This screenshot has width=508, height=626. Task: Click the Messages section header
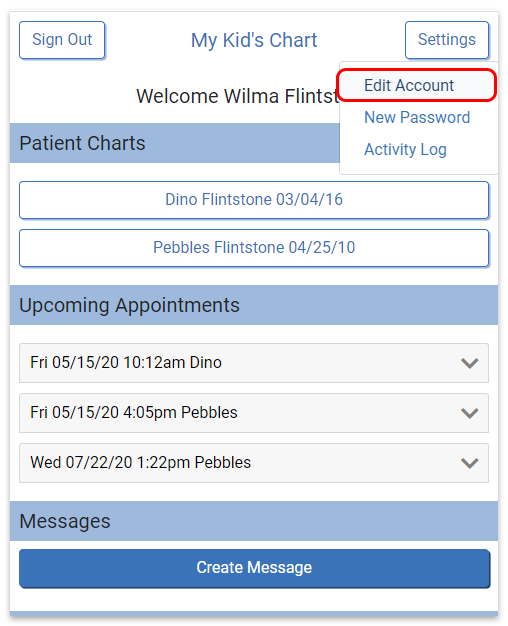point(254,521)
